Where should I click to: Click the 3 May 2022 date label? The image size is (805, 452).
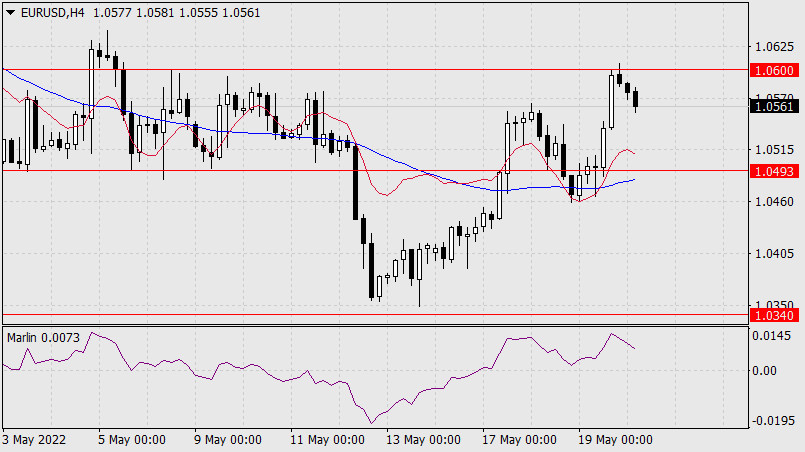[x=34, y=440]
